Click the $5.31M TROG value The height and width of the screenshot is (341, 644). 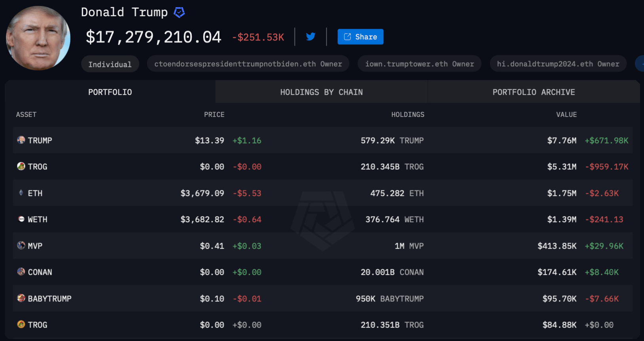[x=562, y=167]
